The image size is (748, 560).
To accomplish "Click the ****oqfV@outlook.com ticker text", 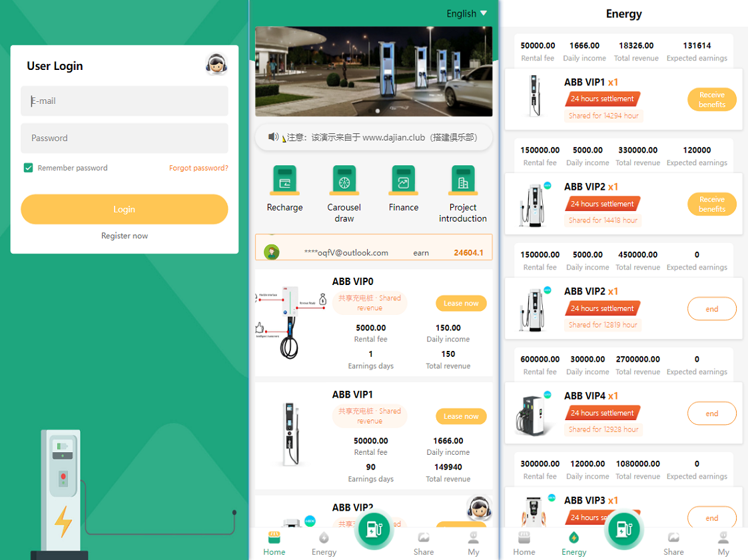I will point(346,253).
